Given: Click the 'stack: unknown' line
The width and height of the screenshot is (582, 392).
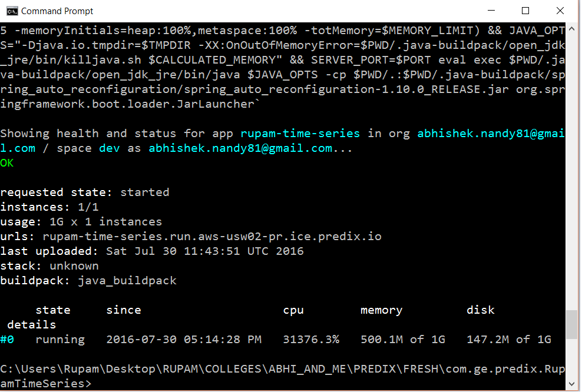Looking at the screenshot, I should (49, 266).
